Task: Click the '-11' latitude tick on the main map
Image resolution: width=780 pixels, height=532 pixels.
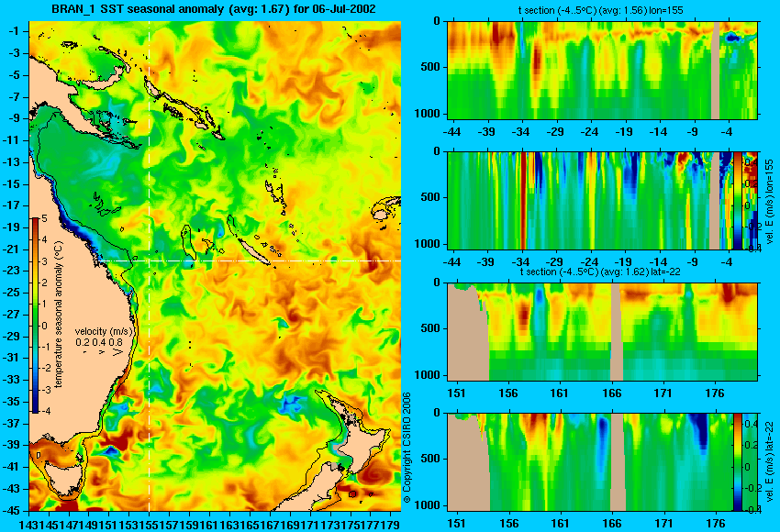Action: tap(13, 140)
